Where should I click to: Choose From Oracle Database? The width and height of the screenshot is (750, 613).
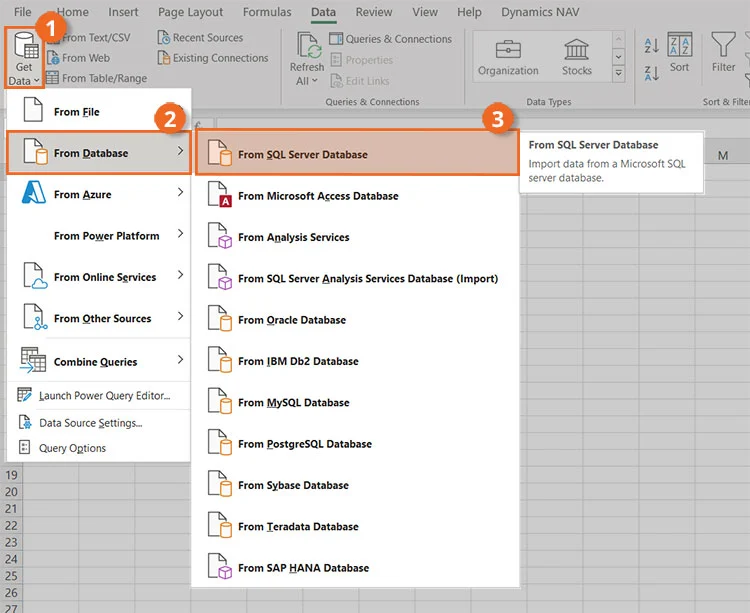(355, 319)
